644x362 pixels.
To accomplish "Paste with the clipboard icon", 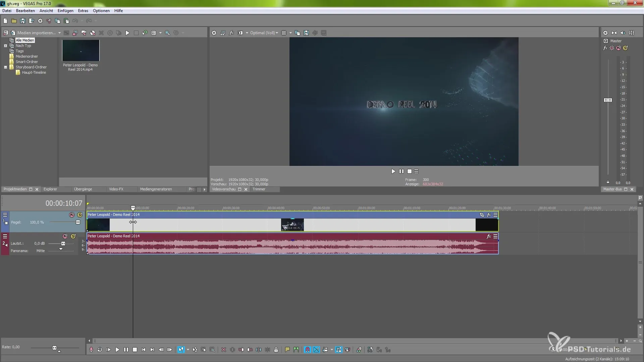I will [66, 21].
